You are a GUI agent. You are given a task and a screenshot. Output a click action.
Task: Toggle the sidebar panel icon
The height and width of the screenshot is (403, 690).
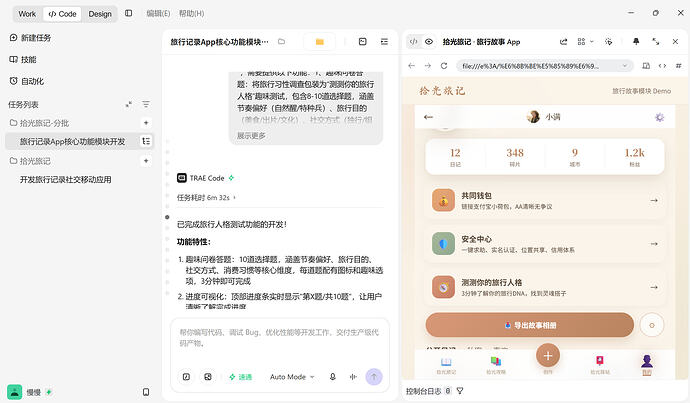[x=128, y=13]
